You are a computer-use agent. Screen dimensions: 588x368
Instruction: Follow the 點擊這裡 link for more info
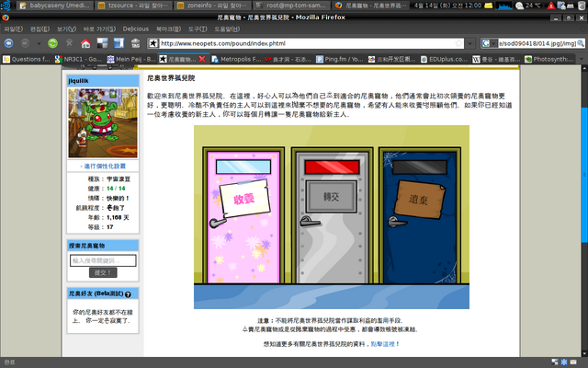click(x=382, y=344)
